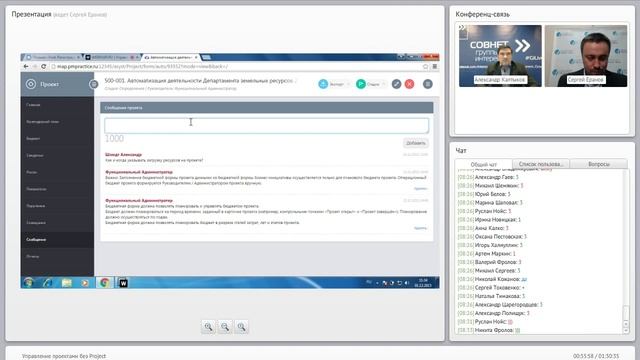640x360 pixels.
Task: Click the green Стадия flag icon
Action: pos(360,84)
